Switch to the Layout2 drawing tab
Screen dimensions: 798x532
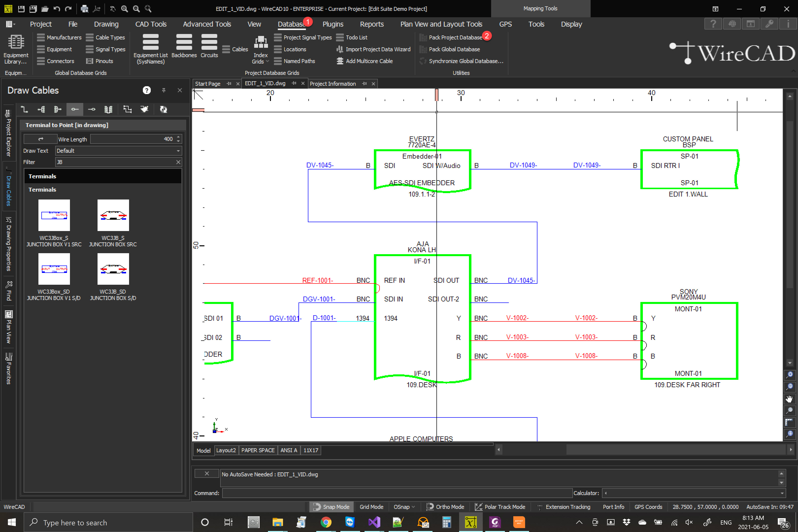[226, 450]
